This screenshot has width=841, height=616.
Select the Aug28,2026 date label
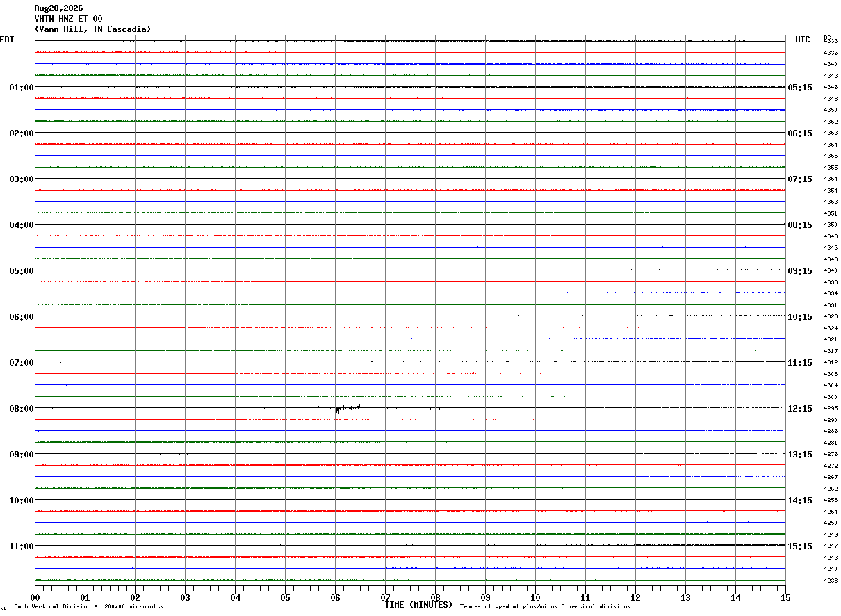click(x=58, y=8)
